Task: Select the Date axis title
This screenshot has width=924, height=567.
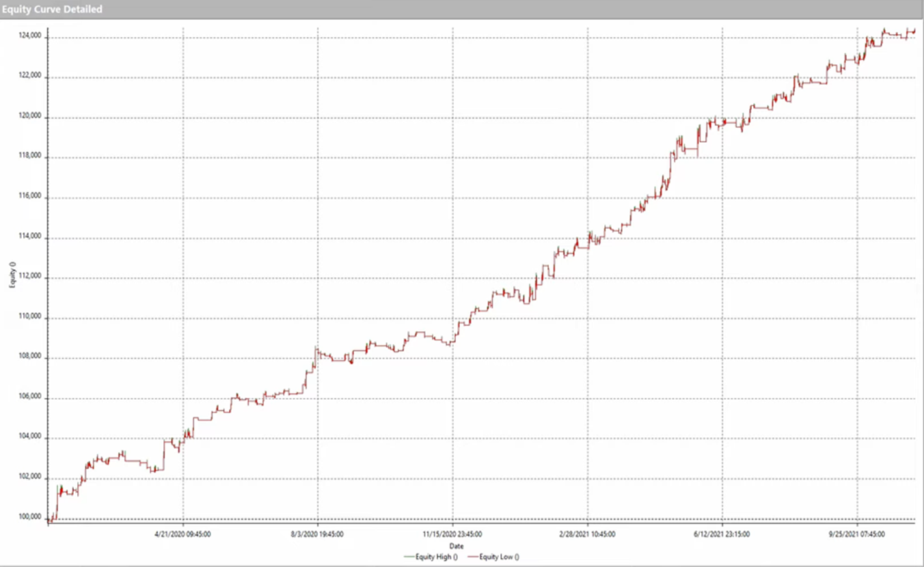Action: coord(456,546)
